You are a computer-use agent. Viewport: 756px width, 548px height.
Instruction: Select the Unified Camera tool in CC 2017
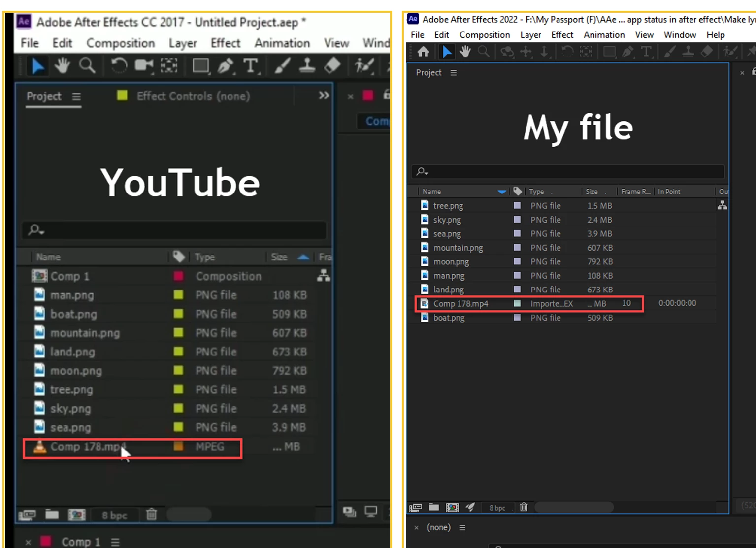pyautogui.click(x=144, y=65)
